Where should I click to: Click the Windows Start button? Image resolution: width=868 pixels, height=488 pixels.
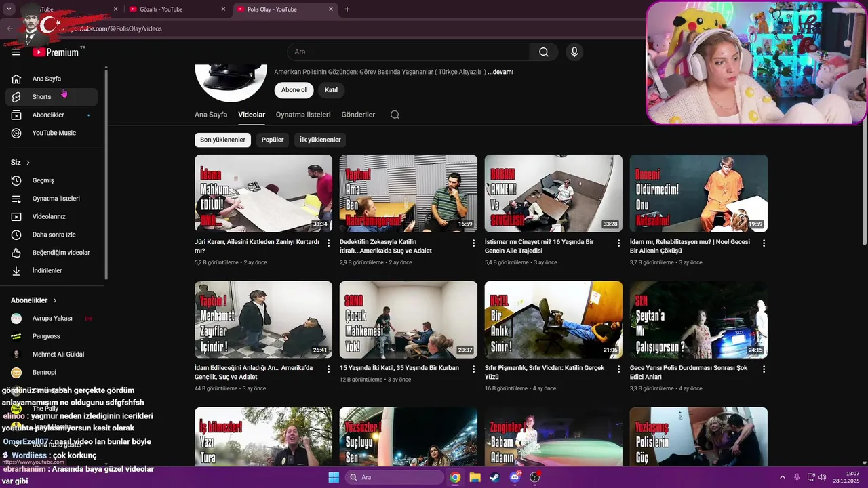point(334,477)
